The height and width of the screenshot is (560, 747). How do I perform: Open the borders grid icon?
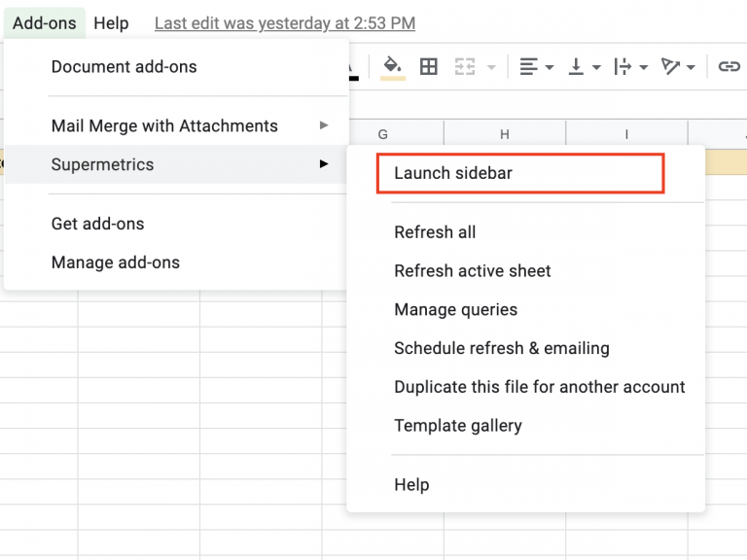tap(428, 66)
